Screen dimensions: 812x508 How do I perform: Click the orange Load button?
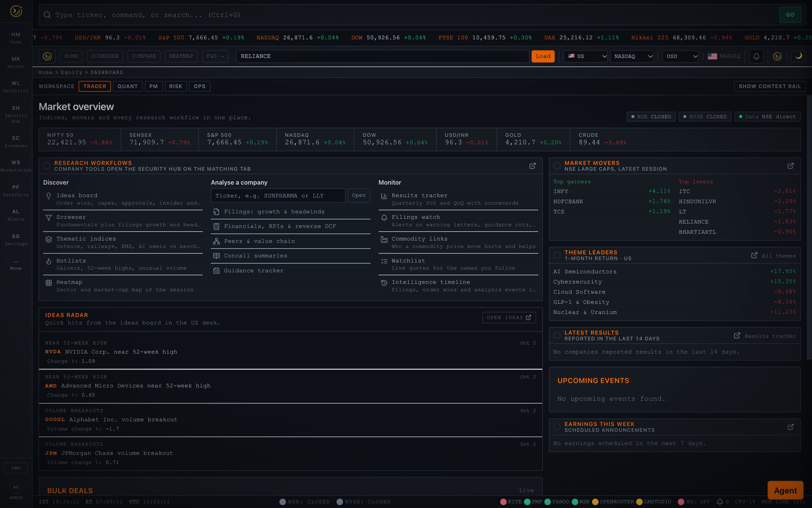[543, 56]
